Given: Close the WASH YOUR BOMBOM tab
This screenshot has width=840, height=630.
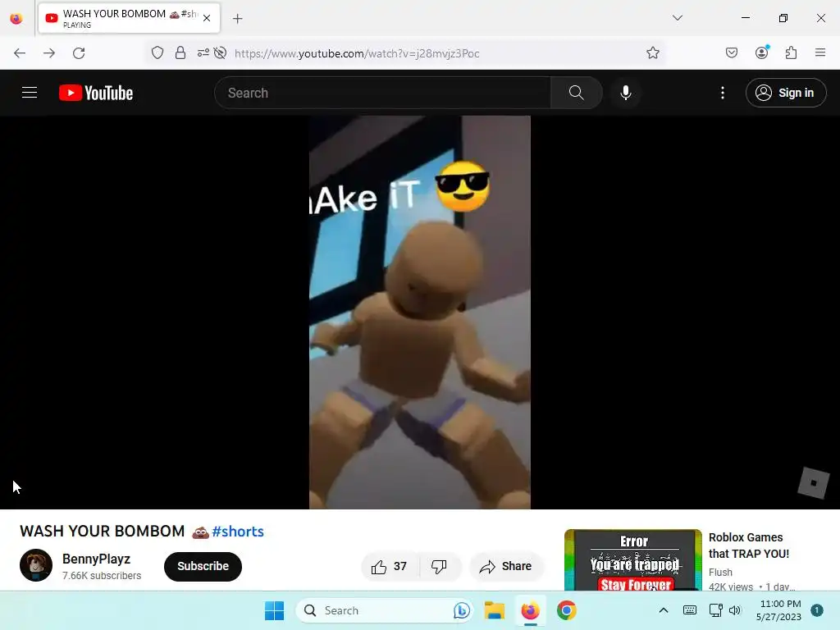Looking at the screenshot, I should point(207,18).
